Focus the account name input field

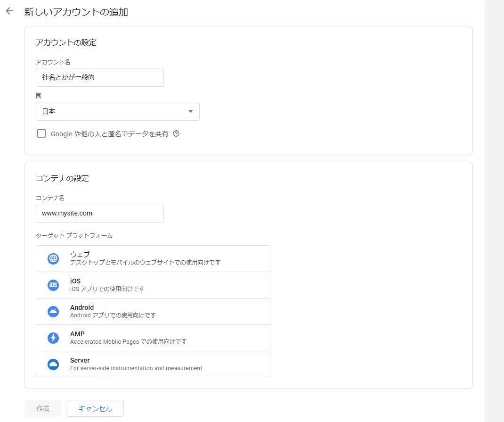click(100, 77)
